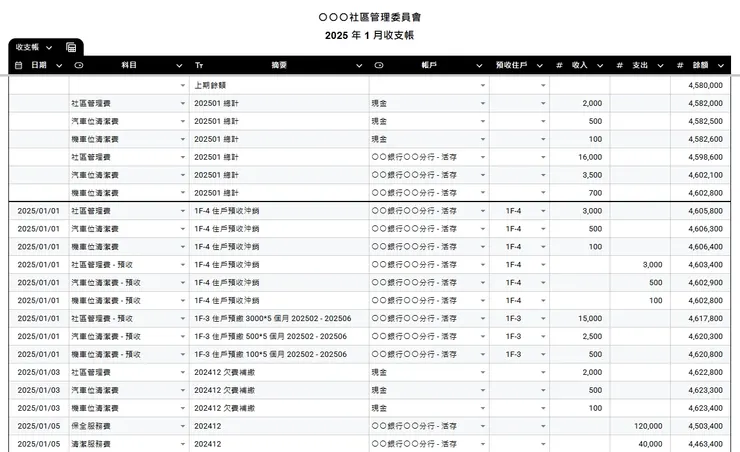Open the 支出 column filter arrow

click(661, 66)
